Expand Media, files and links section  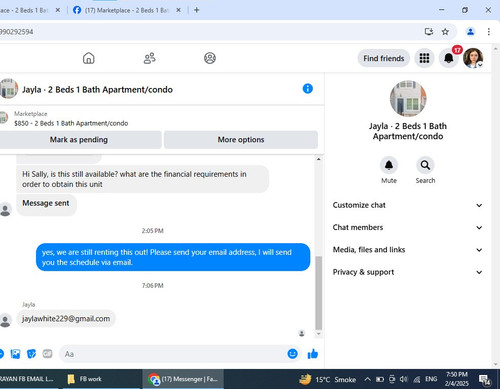point(407,250)
